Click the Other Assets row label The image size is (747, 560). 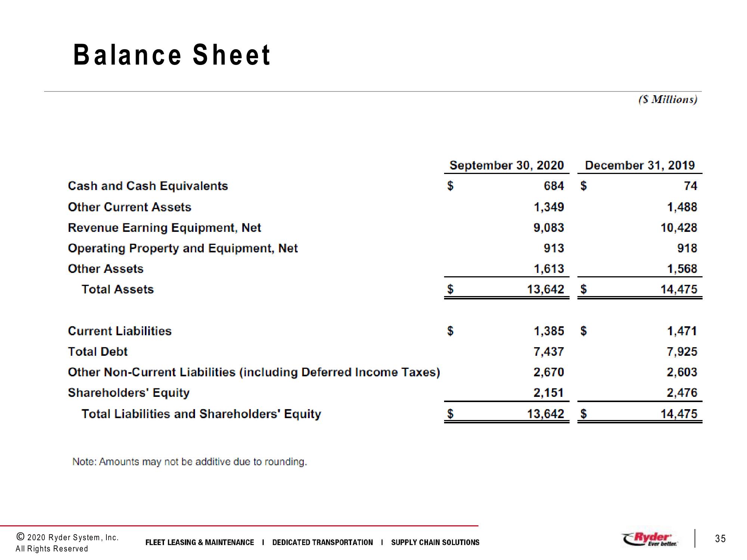pos(106,268)
